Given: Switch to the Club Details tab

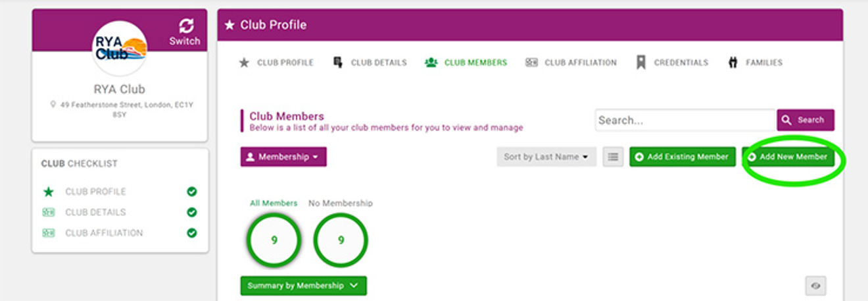Looking at the screenshot, I should point(370,63).
